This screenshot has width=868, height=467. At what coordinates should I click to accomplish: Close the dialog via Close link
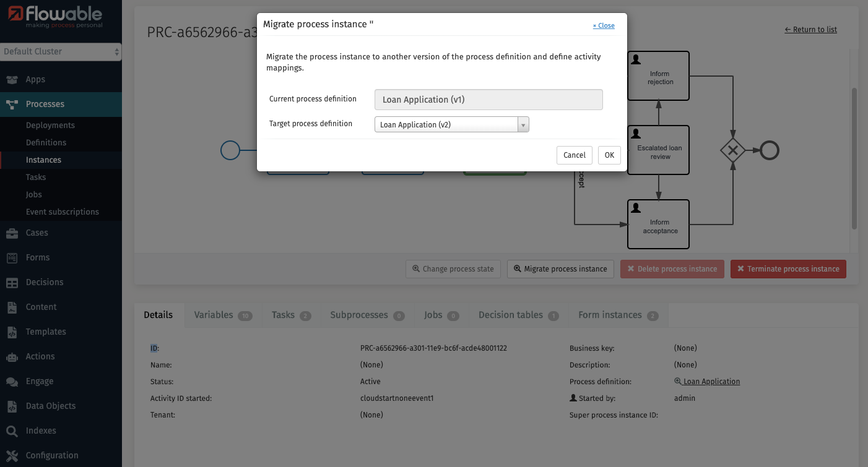[604, 26]
